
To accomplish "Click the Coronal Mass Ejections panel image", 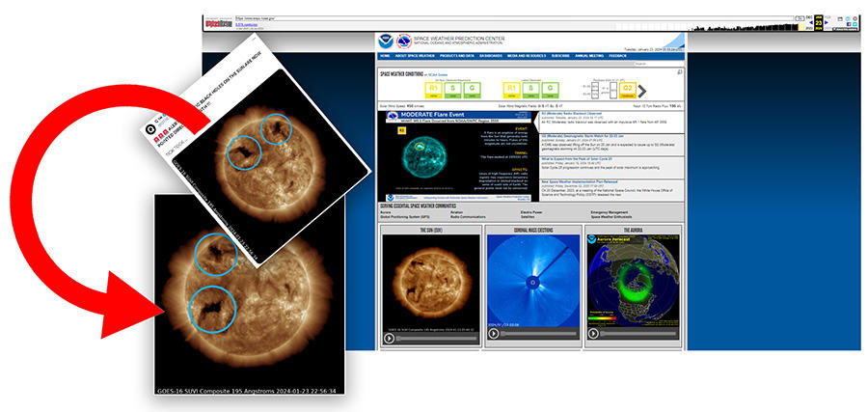I will click(533, 281).
